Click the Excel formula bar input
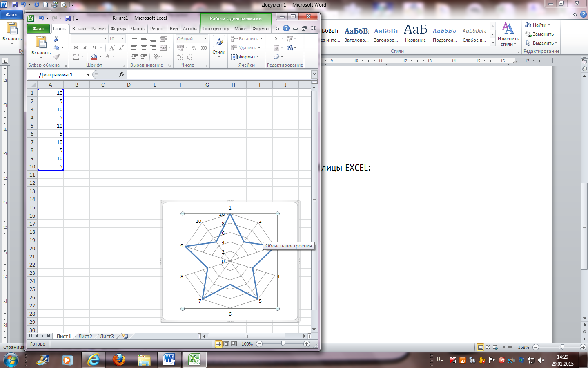This screenshot has height=368, width=588. 219,74
